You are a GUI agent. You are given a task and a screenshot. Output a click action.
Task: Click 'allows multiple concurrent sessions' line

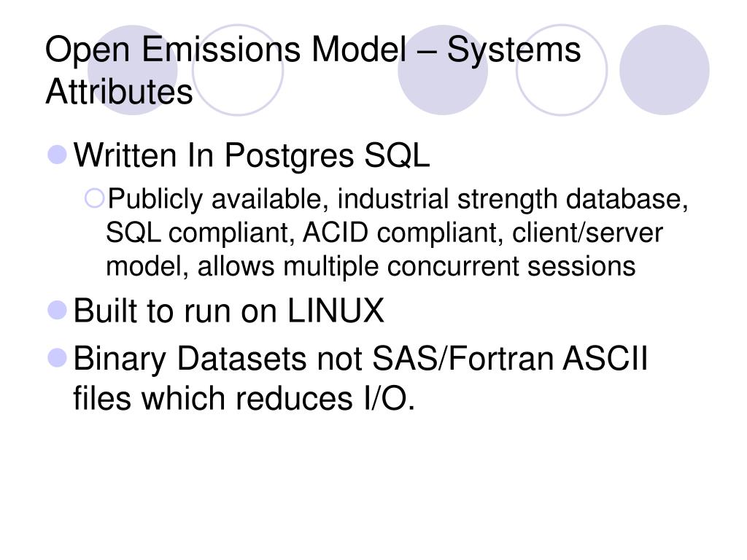[417, 267]
